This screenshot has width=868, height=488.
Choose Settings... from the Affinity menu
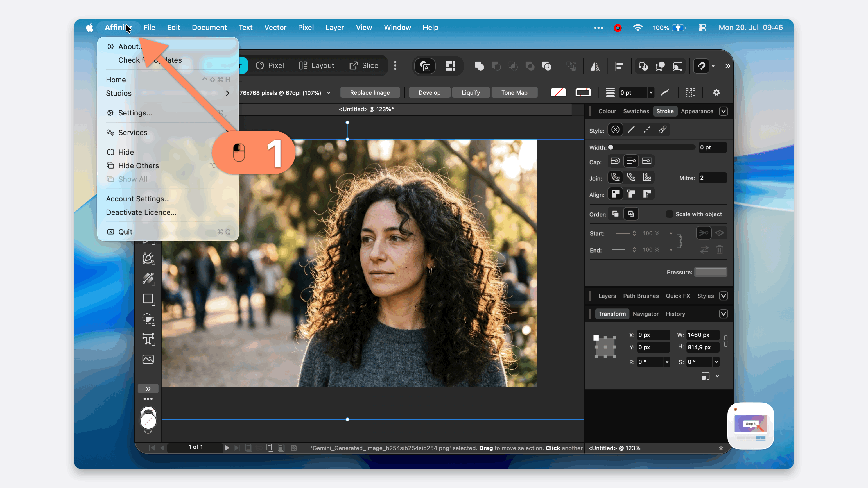pyautogui.click(x=168, y=113)
